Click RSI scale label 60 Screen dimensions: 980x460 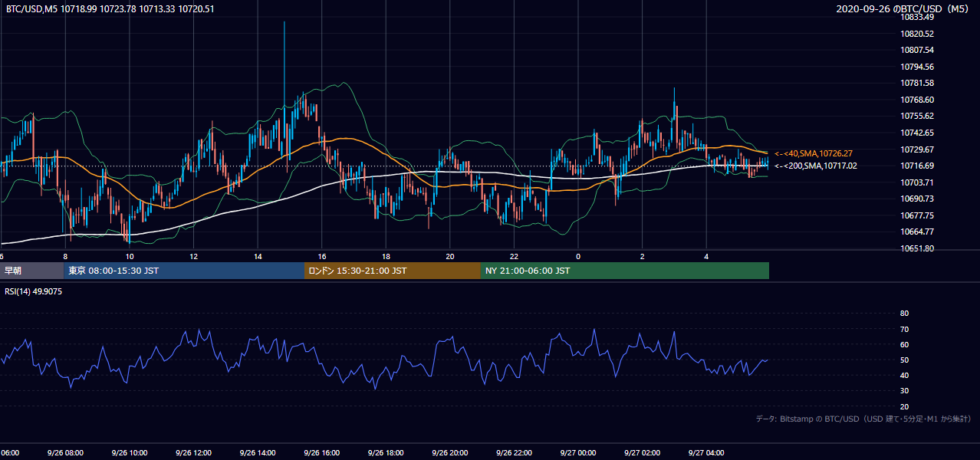(x=904, y=344)
